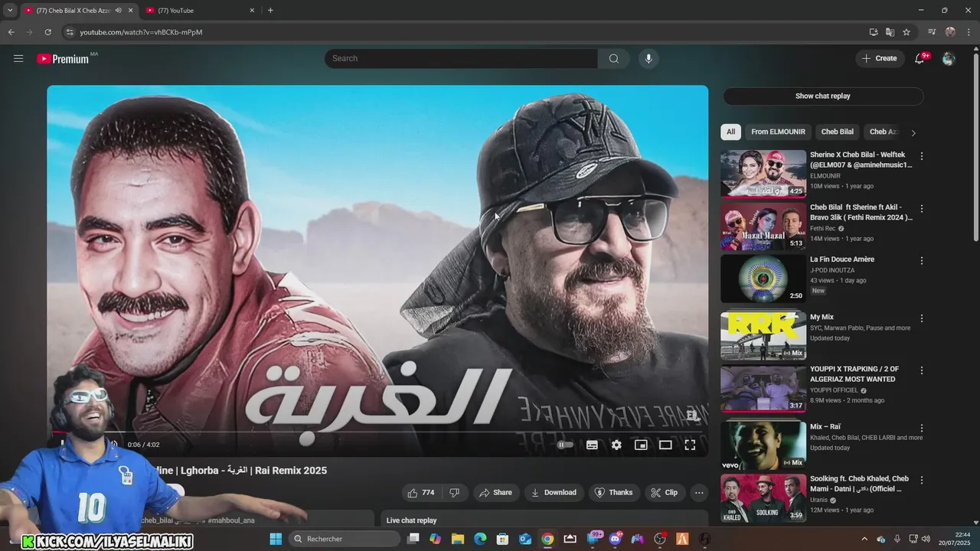Image resolution: width=980 pixels, height=551 pixels.
Task: Select the Cheb Bilal chip
Action: pos(838,132)
